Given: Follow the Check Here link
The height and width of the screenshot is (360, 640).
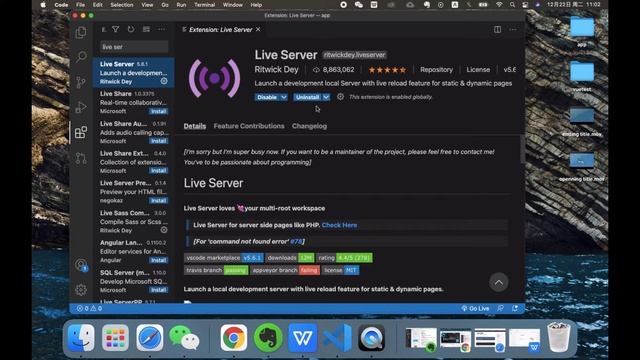Looking at the screenshot, I should pyautogui.click(x=339, y=225).
